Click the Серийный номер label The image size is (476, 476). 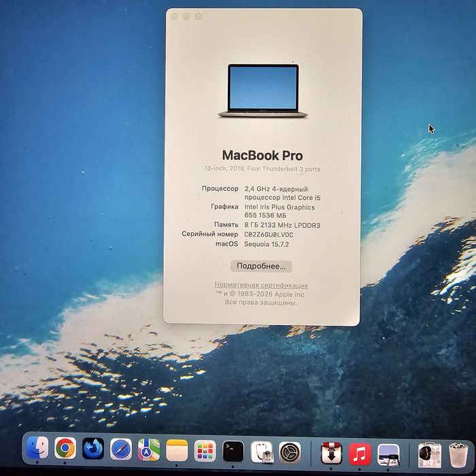209,234
